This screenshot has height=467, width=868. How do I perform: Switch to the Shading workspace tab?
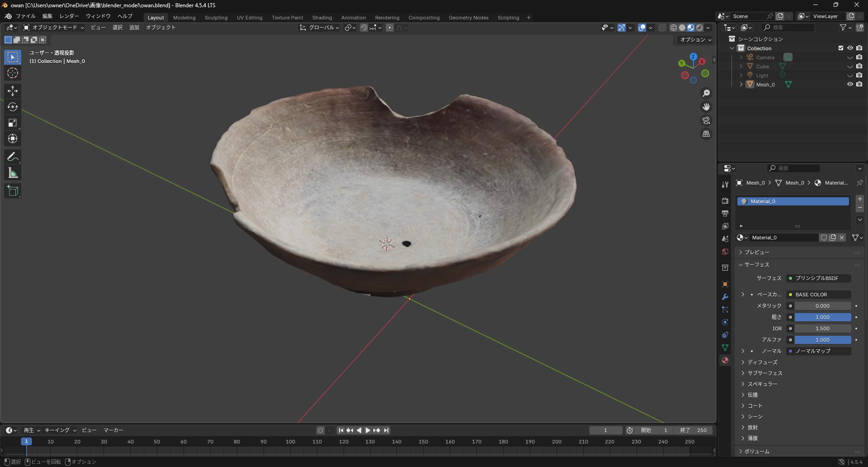click(322, 18)
